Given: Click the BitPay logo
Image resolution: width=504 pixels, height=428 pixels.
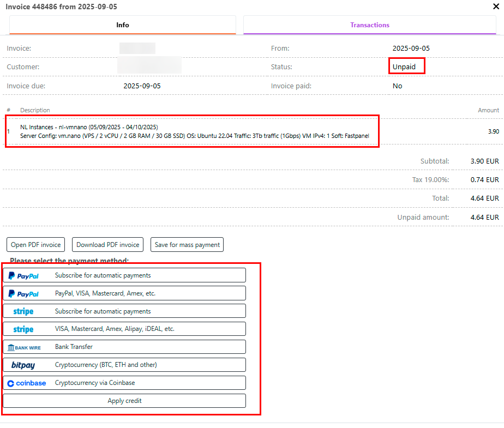Looking at the screenshot, I should coord(23,365).
